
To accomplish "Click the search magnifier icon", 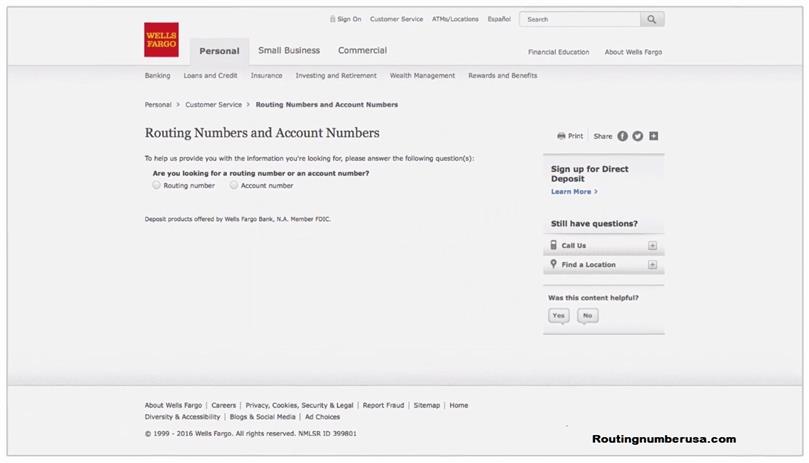I will click(652, 19).
